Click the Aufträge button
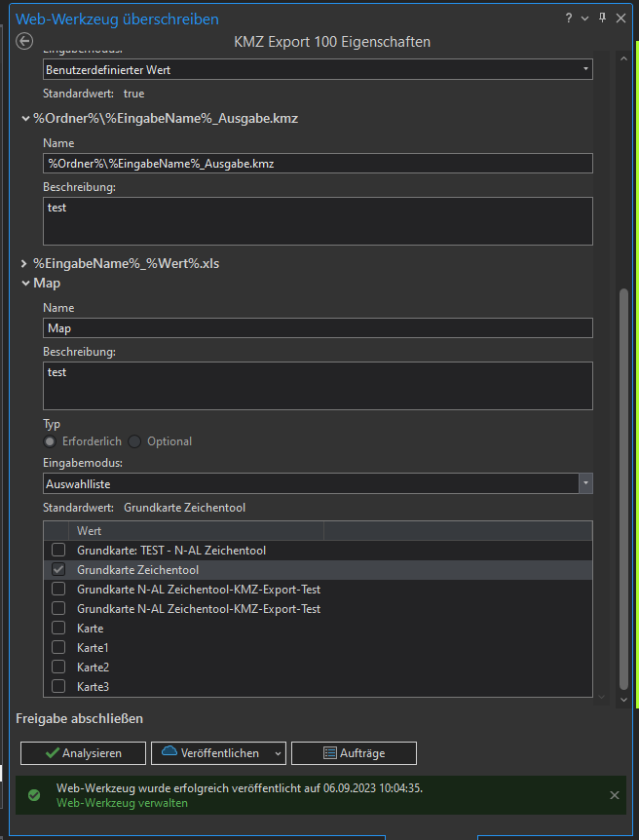Viewport: 639px width, 840px height. click(x=354, y=753)
